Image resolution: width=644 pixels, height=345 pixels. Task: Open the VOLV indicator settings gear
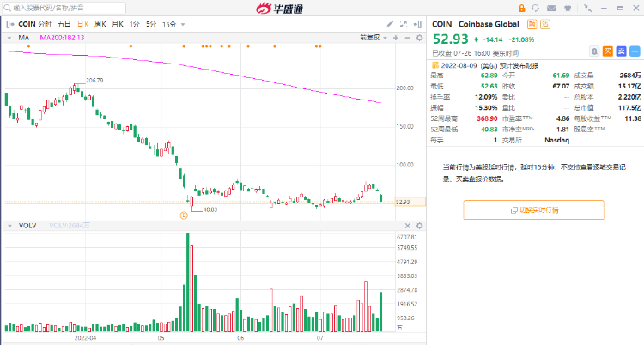click(x=418, y=226)
